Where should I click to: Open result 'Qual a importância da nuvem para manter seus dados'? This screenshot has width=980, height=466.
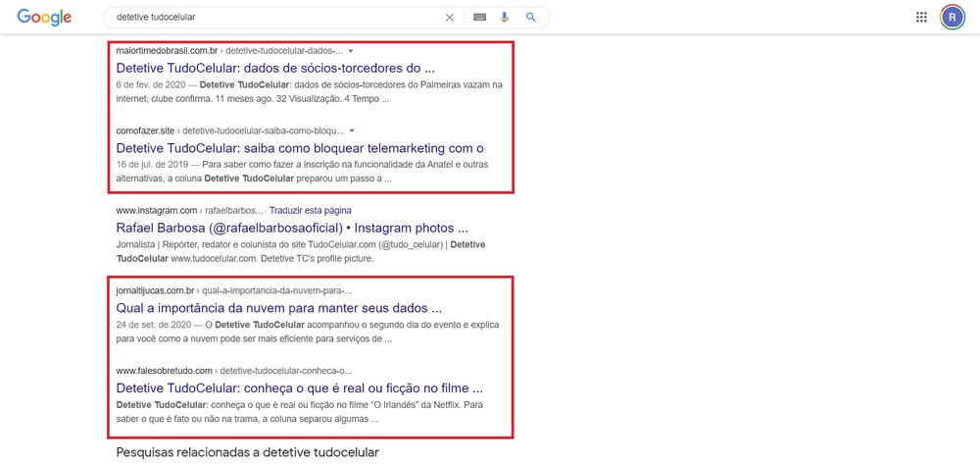(278, 308)
